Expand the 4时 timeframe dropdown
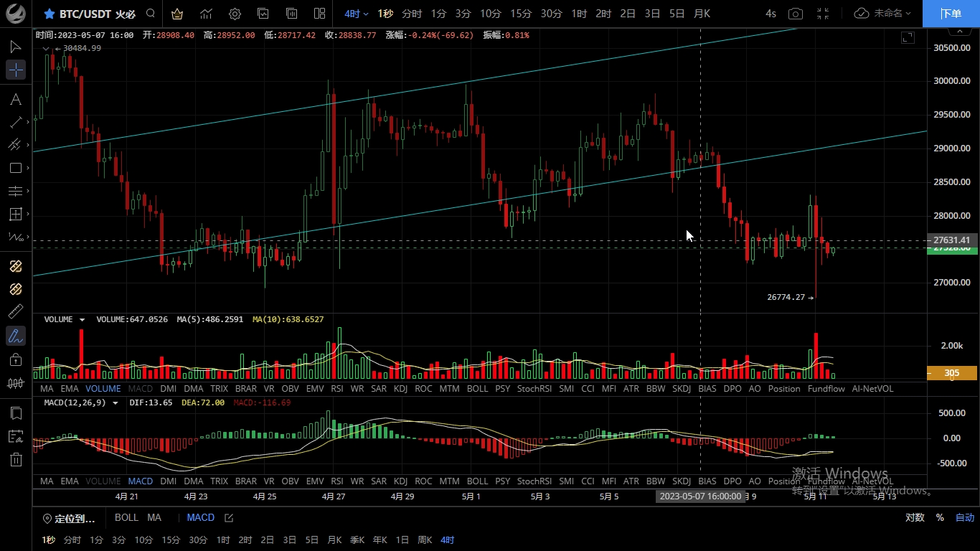Image resolution: width=980 pixels, height=551 pixels. pyautogui.click(x=356, y=14)
